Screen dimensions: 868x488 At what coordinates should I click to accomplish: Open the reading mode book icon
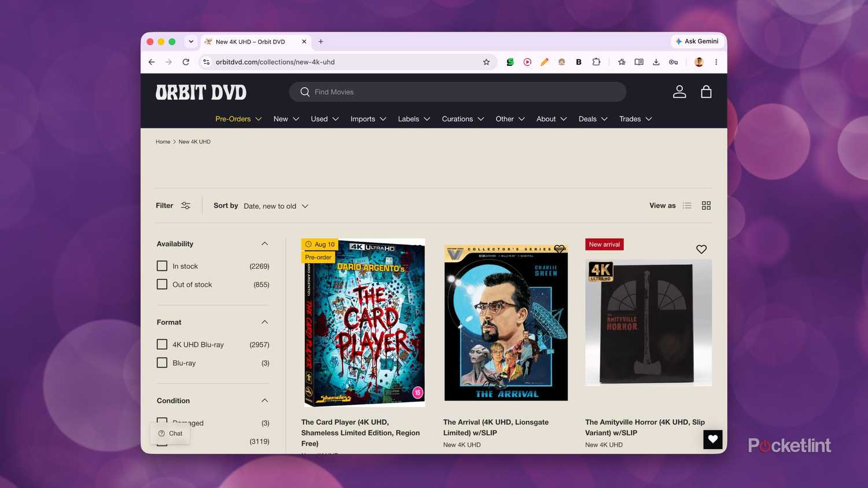(x=639, y=62)
